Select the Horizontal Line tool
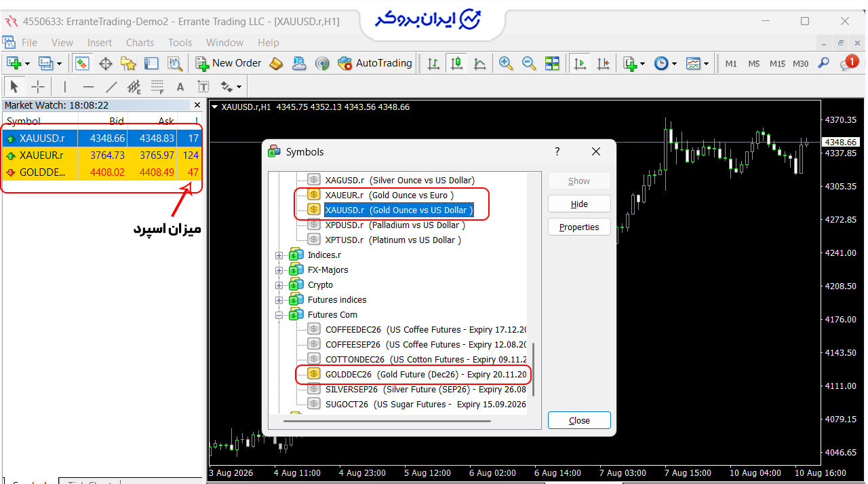The width and height of the screenshot is (868, 484). coord(88,86)
